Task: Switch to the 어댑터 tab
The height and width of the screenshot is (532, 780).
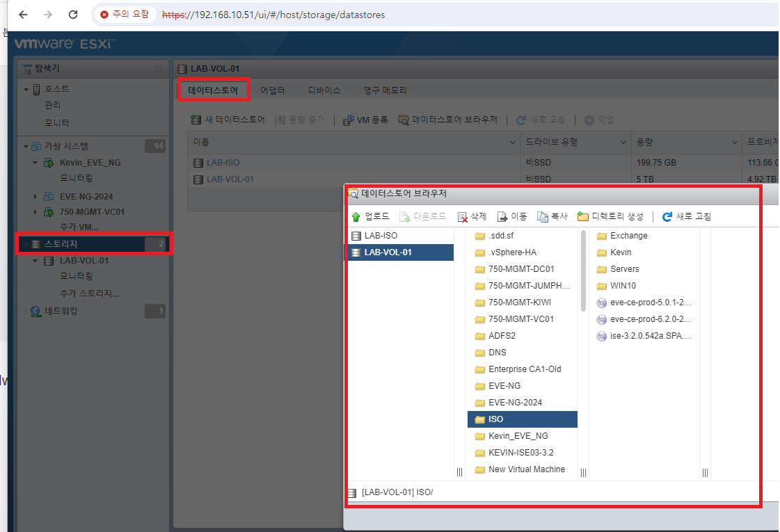Action: coord(273,90)
